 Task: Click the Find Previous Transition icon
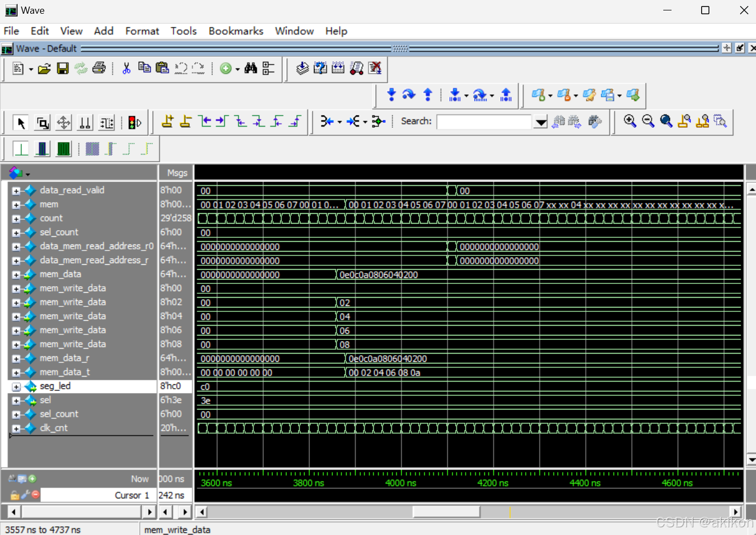tap(205, 121)
